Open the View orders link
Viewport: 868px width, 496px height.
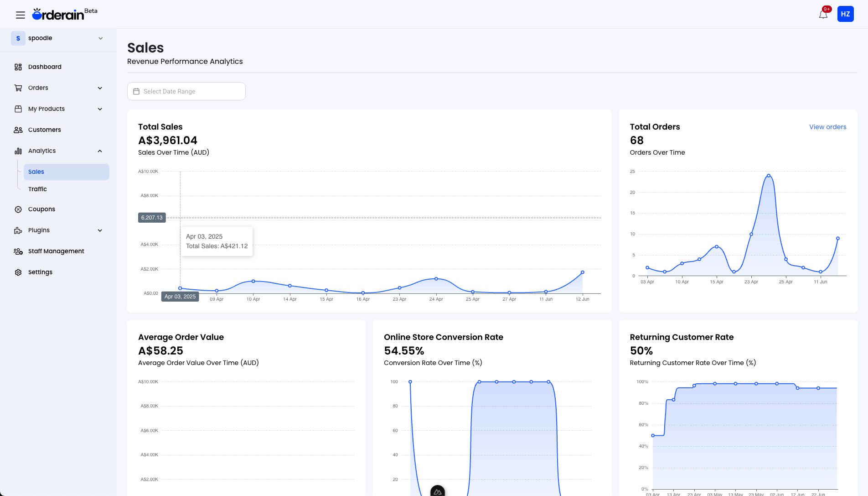coord(827,127)
